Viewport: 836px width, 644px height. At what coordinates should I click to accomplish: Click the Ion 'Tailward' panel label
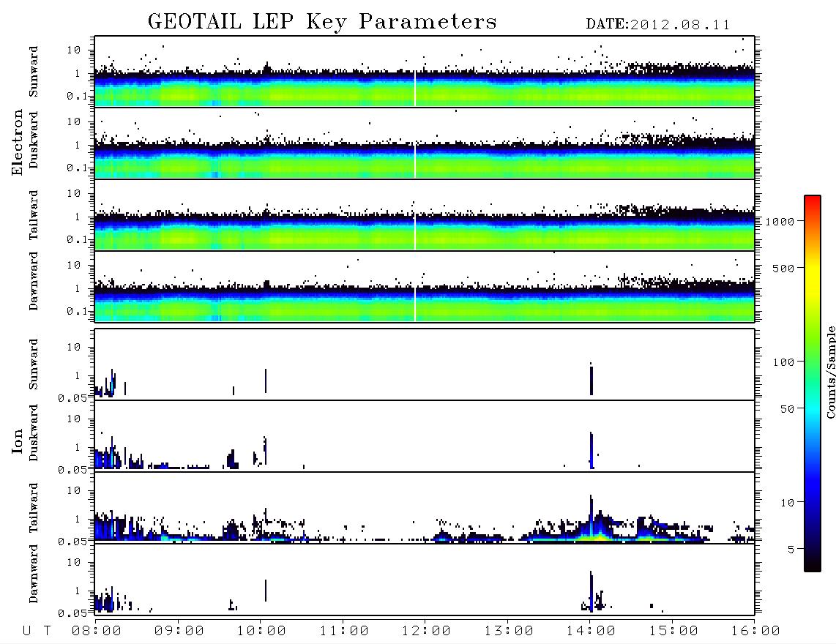coord(34,508)
